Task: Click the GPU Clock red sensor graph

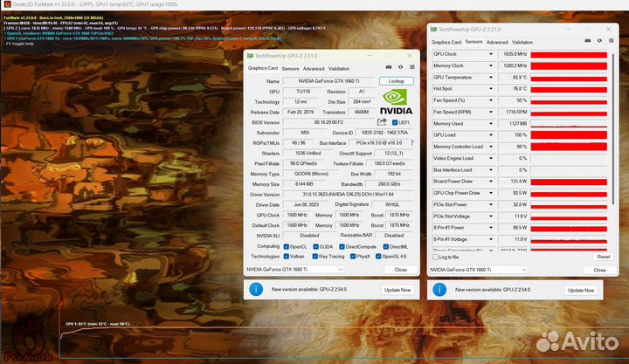Action: tap(569, 54)
